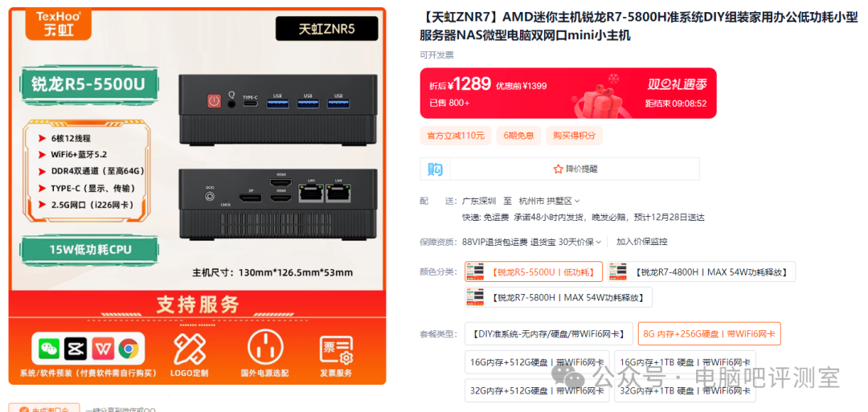Click the 加入价保监控 link

pos(642,242)
